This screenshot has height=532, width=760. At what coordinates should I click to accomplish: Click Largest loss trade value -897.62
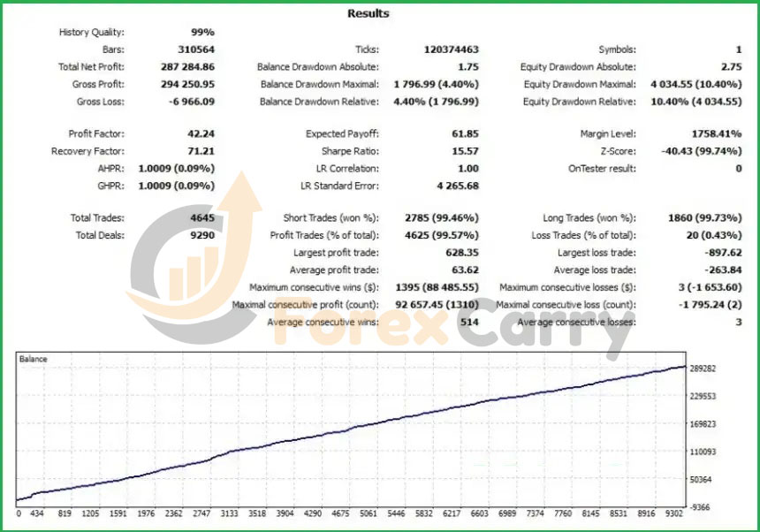tap(723, 253)
